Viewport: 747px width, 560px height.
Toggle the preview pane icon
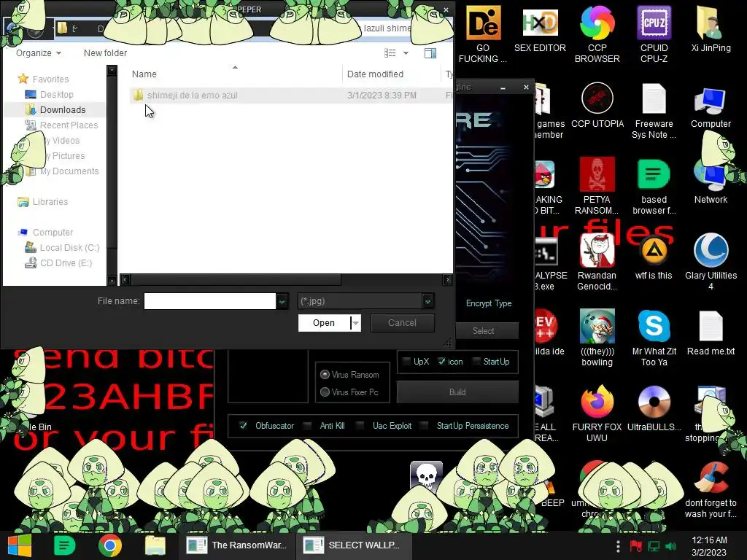pyautogui.click(x=430, y=52)
